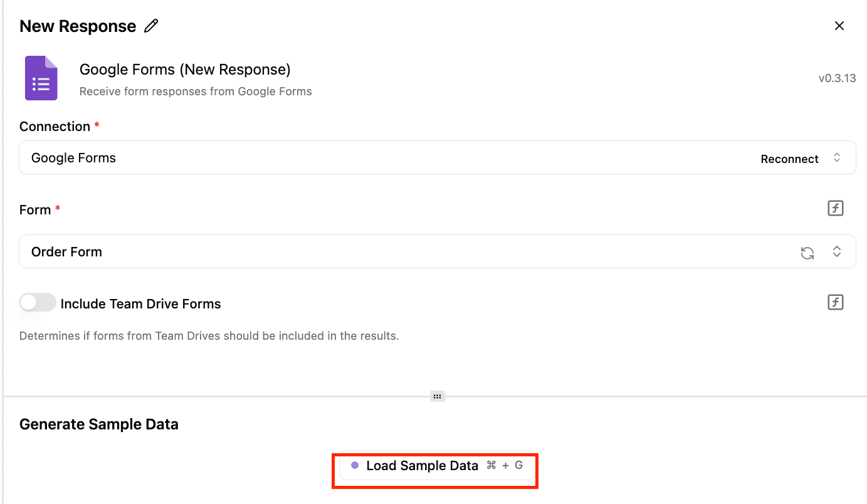The image size is (867, 504).
Task: Click the pencil icon to rename step
Action: (x=151, y=26)
